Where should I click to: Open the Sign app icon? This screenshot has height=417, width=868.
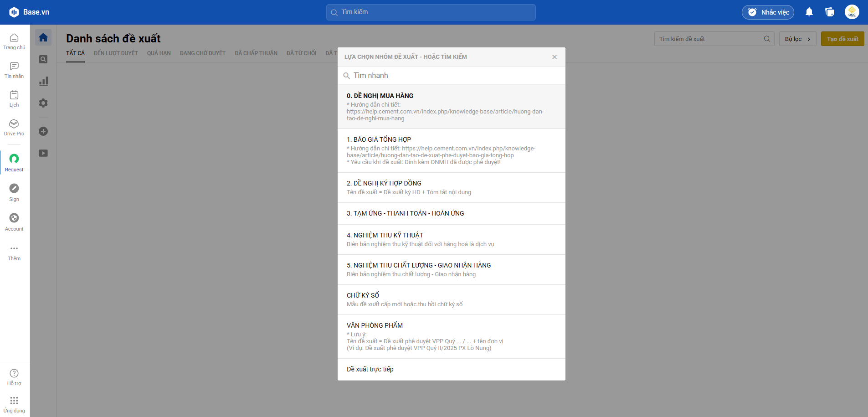pos(14,192)
